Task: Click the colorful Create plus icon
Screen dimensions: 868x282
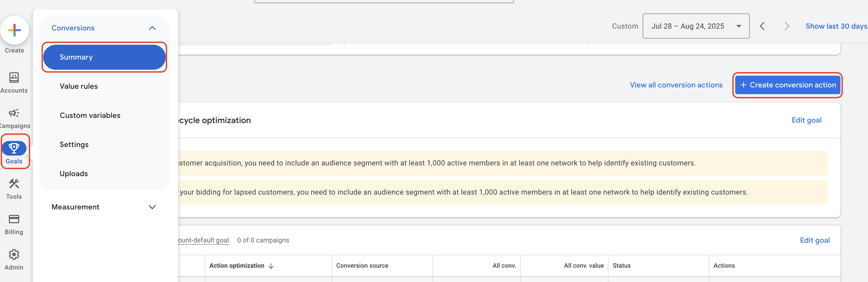Action: (15, 30)
